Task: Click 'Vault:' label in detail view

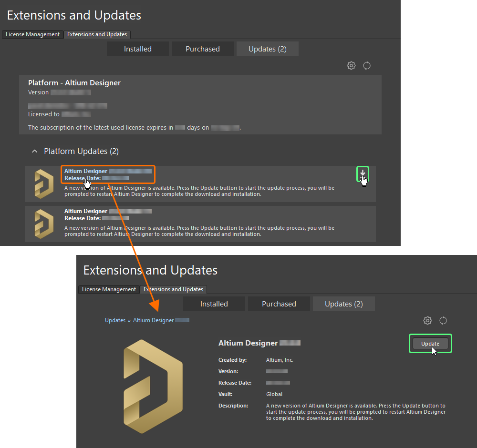Action: 225,394
